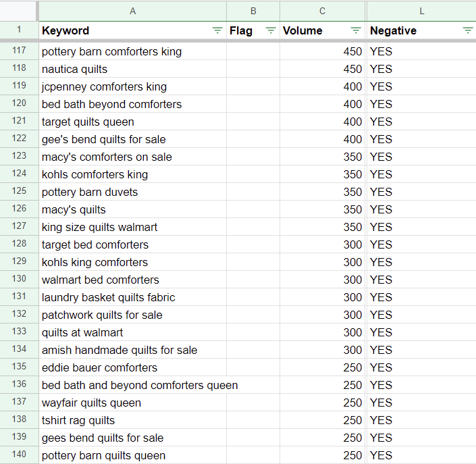Screen dimensions: 476x464
Task: Select column L by its header letter
Action: 421,10
